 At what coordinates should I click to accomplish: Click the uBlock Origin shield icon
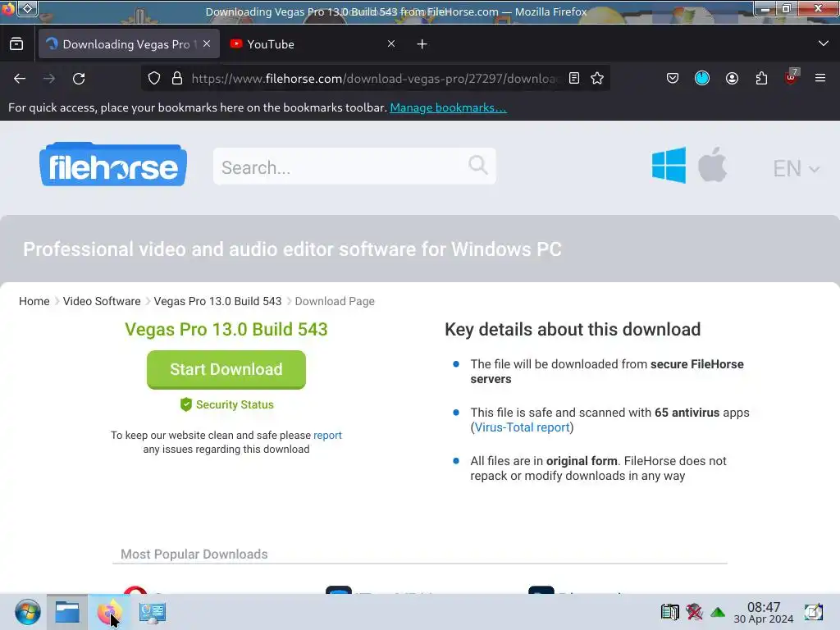(x=792, y=77)
